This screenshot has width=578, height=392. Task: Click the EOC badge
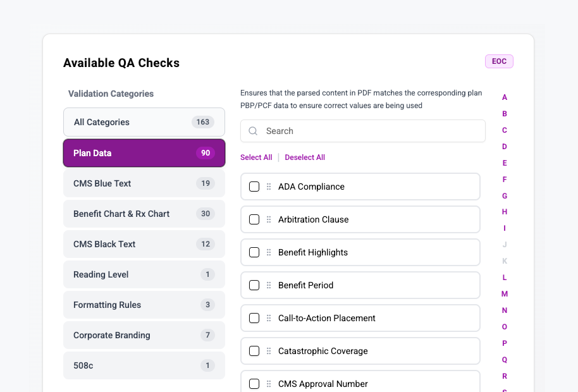(499, 61)
